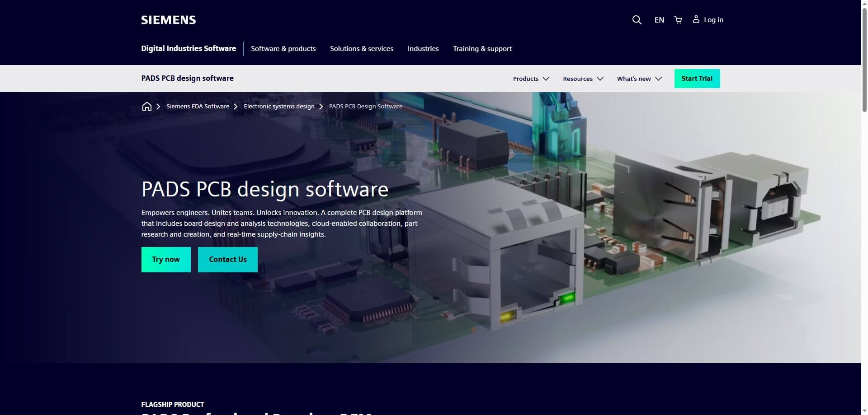The image size is (868, 415).
Task: Click the user profile icon
Action: 696,19
